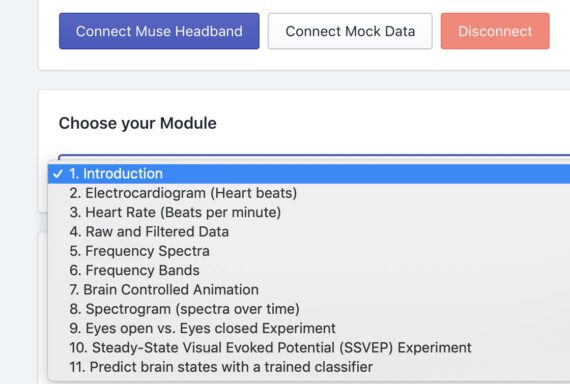Click the Choose your Module heading
This screenshot has height=384, width=570.
click(x=137, y=123)
